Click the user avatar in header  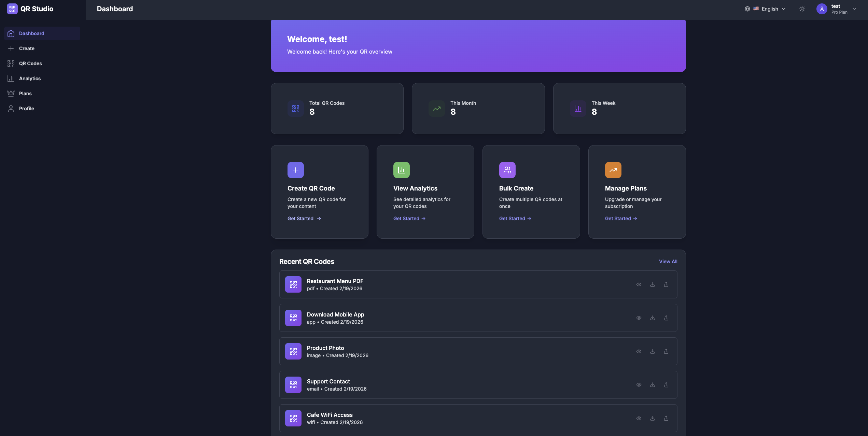tap(822, 9)
